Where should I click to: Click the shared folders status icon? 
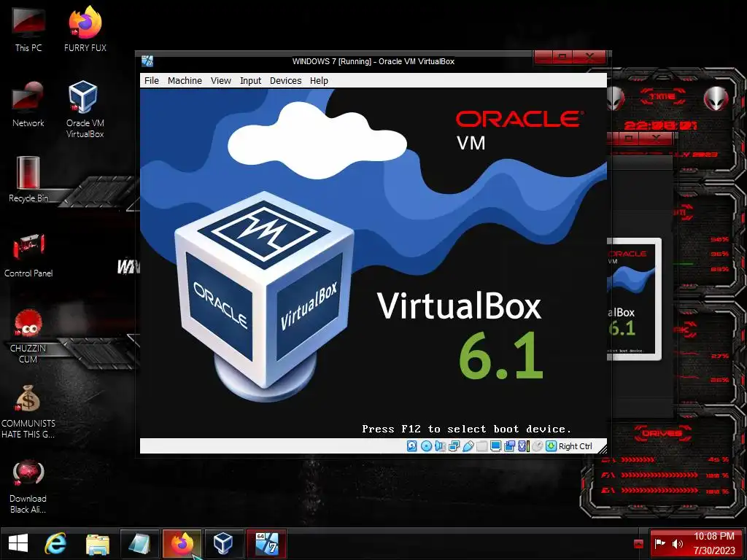click(x=481, y=446)
